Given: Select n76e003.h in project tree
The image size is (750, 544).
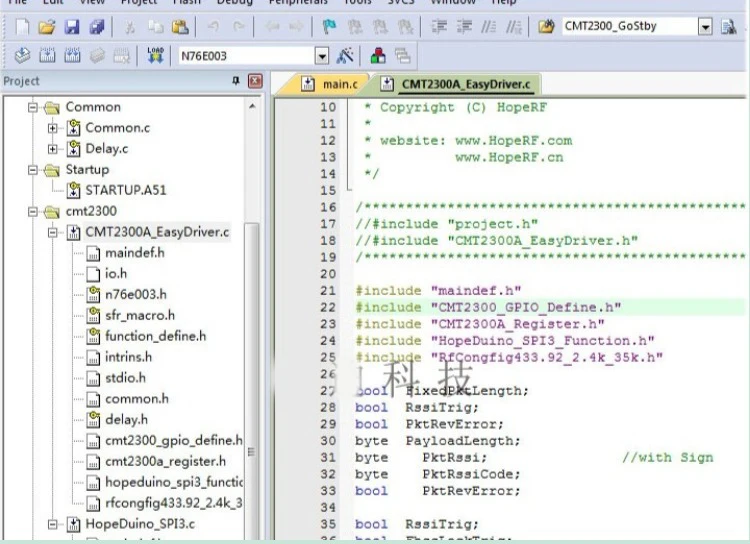Looking at the screenshot, I should pyautogui.click(x=136, y=294).
